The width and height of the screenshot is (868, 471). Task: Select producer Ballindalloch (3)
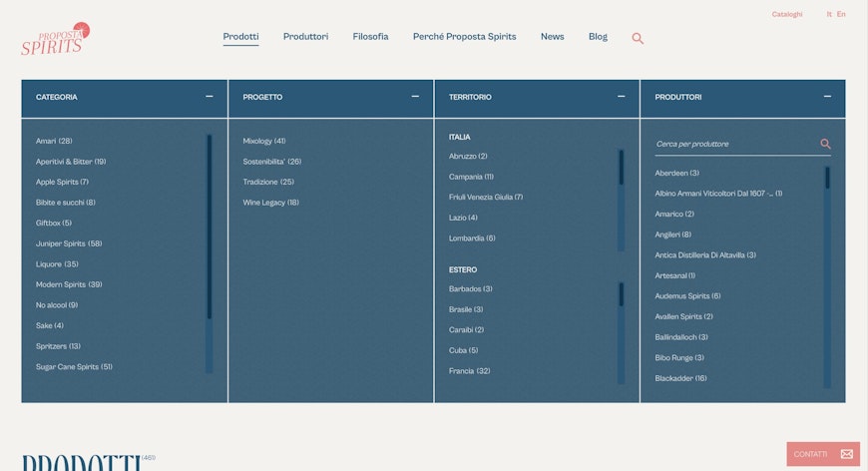[x=681, y=337]
